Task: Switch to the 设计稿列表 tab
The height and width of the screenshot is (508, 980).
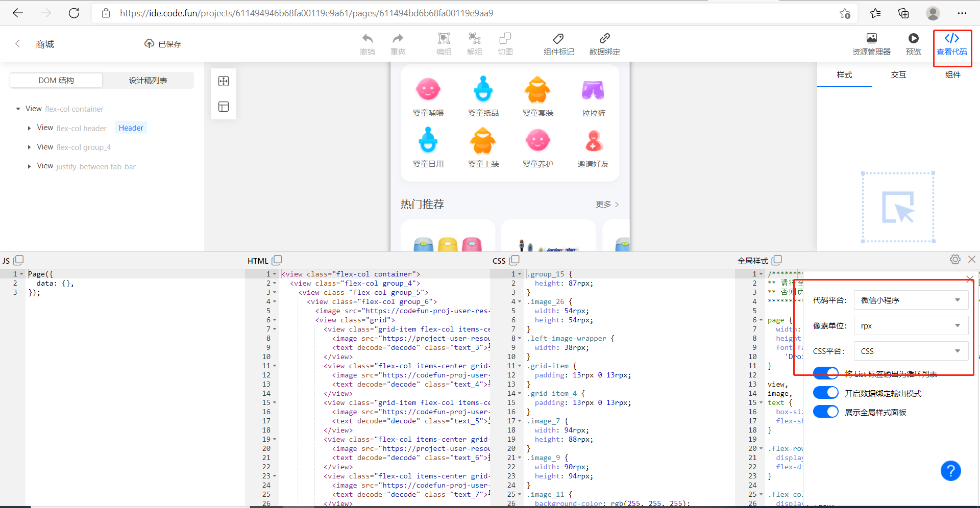Action: tap(148, 80)
